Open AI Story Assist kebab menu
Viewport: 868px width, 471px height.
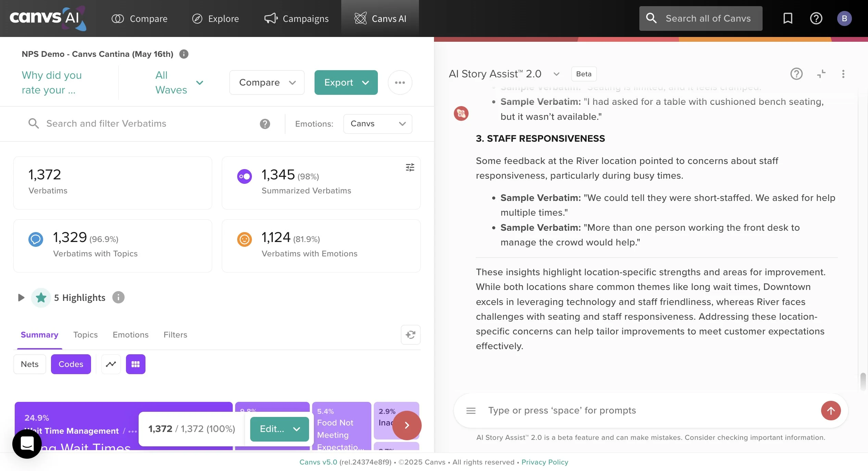click(x=843, y=74)
